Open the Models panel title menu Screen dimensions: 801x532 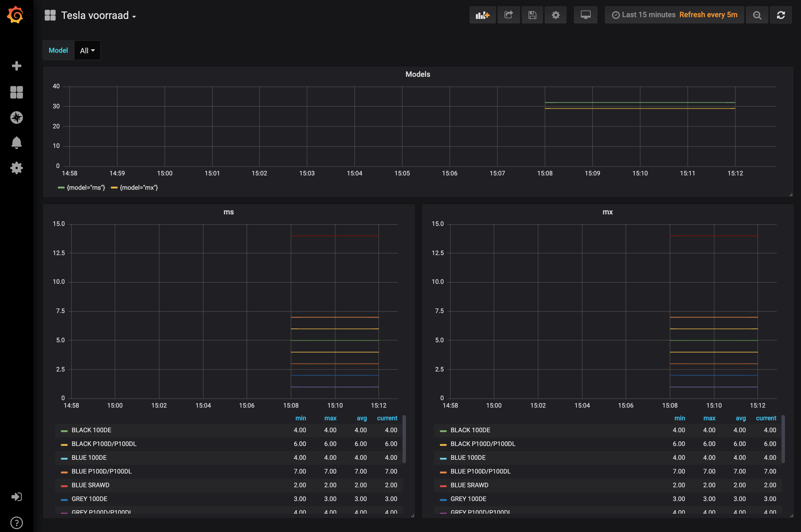click(x=418, y=74)
